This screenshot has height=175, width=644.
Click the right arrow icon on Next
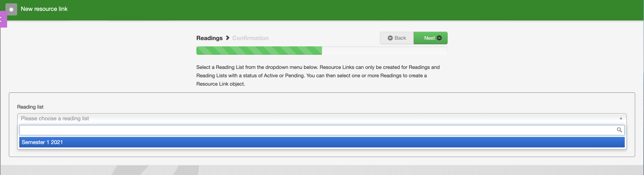[439, 38]
